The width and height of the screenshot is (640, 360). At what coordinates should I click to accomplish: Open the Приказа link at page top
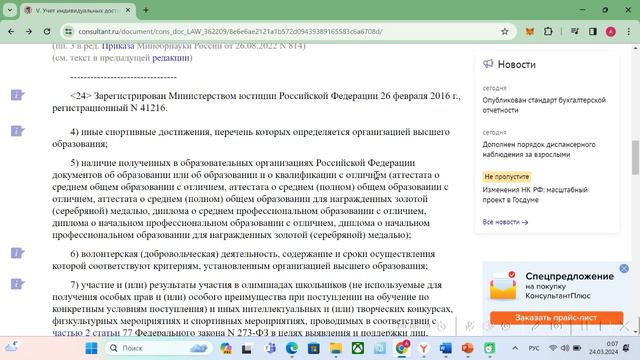pos(118,46)
